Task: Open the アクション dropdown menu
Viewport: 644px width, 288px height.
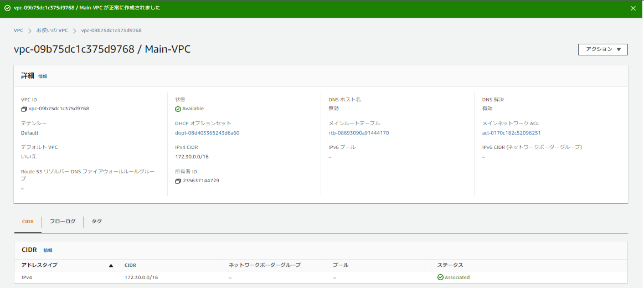Action: tap(602, 49)
